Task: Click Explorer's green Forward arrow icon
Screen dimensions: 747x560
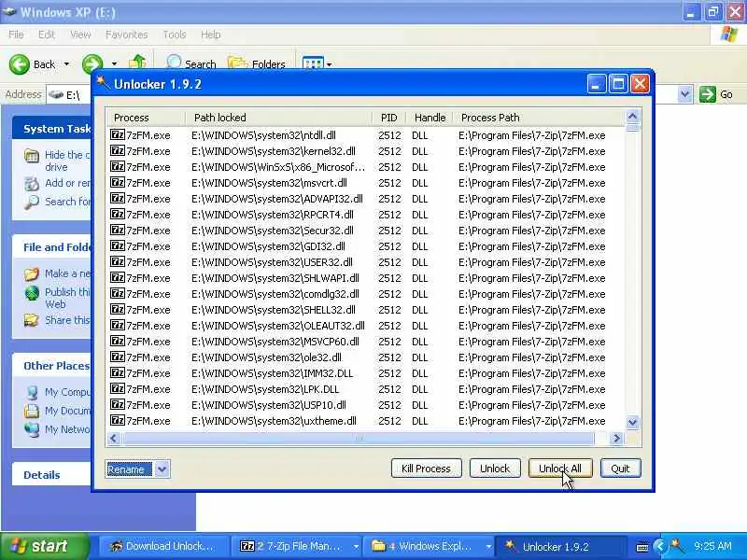Action: pos(92,63)
